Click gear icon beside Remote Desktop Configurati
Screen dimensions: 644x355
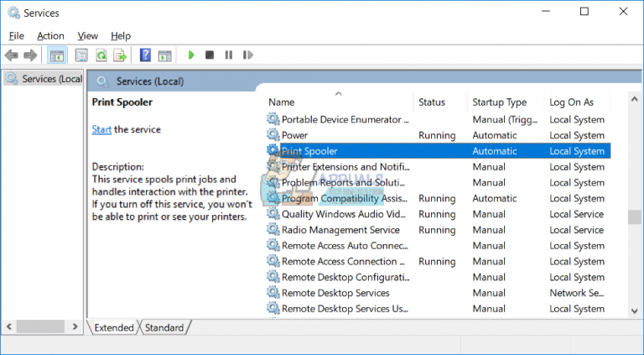coord(273,276)
